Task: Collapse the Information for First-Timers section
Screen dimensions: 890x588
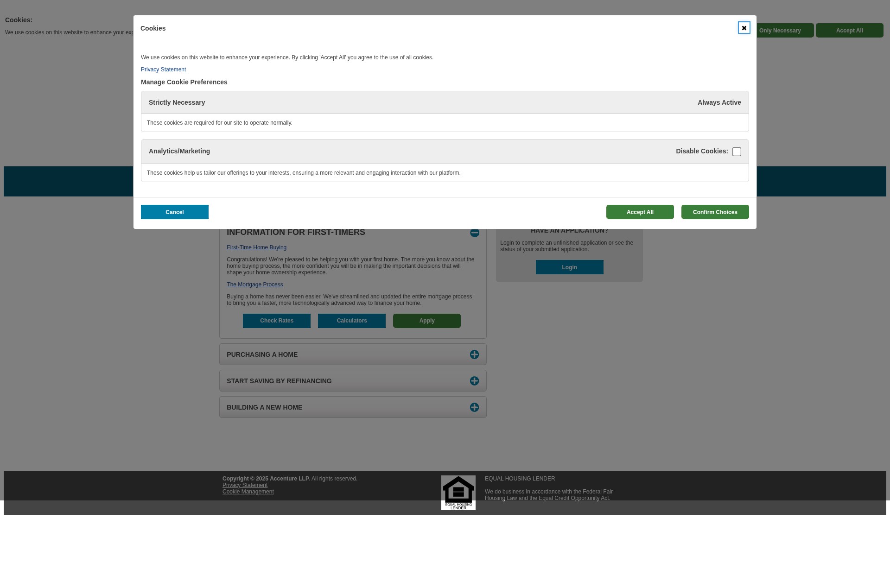Action: (475, 233)
